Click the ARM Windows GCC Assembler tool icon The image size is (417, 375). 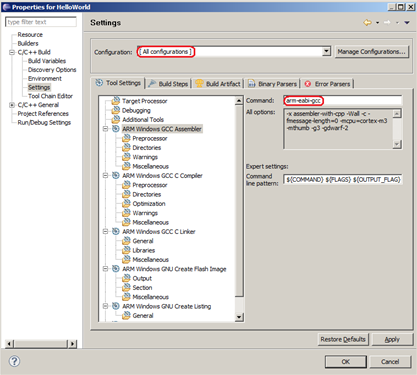[116, 129]
